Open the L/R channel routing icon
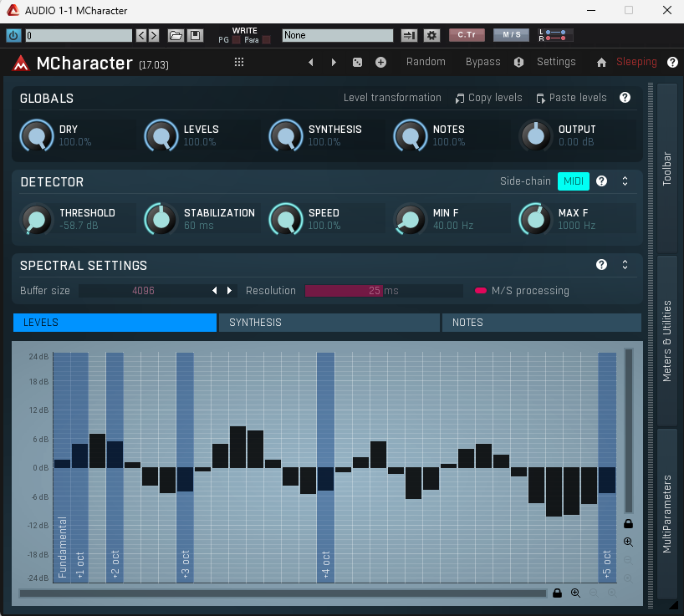This screenshot has width=684, height=616. click(x=555, y=35)
